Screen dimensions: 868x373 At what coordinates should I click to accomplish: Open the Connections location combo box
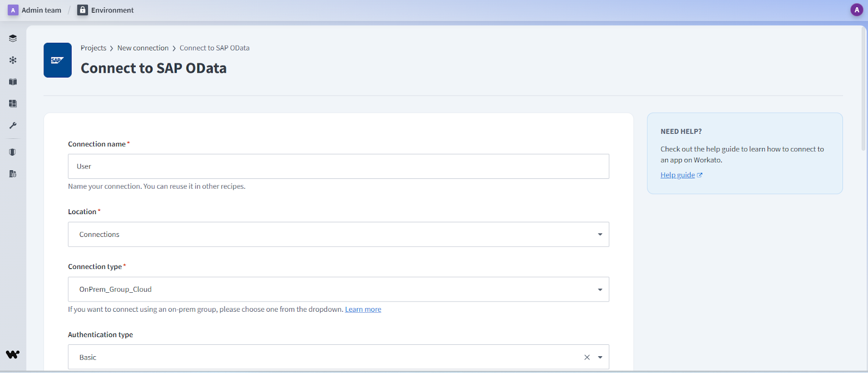[x=339, y=234]
